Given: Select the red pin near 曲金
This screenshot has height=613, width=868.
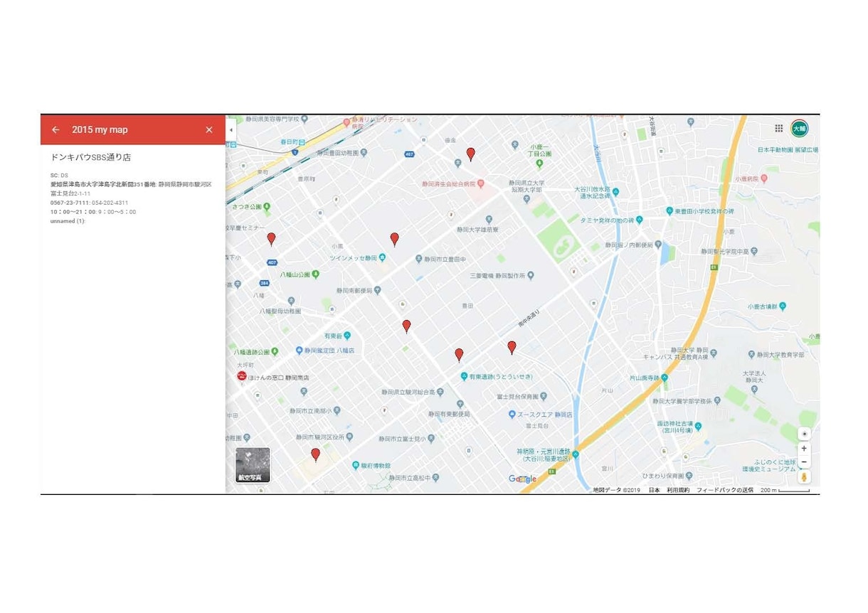Looking at the screenshot, I should (470, 154).
